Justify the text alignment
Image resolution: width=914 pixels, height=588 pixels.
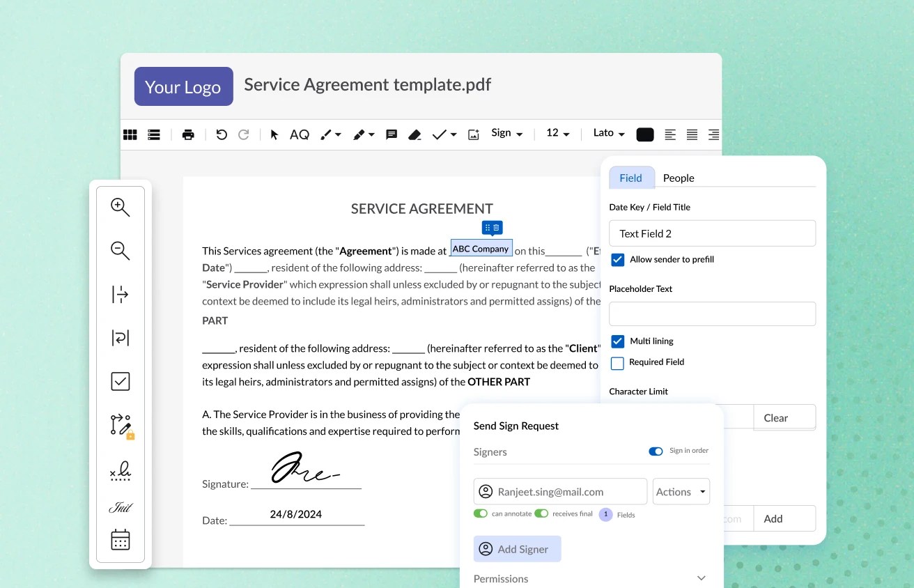coord(692,134)
